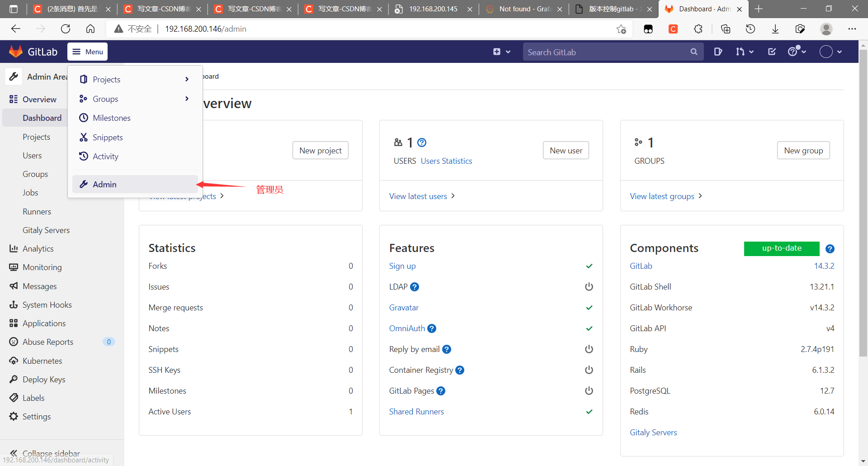
Task: Open View latest groups link
Action: 666,196
